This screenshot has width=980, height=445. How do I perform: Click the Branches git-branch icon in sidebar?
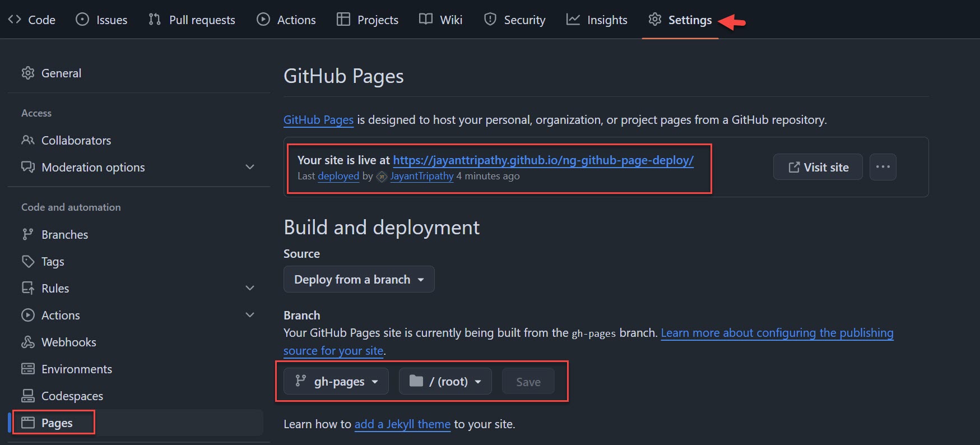(28, 234)
